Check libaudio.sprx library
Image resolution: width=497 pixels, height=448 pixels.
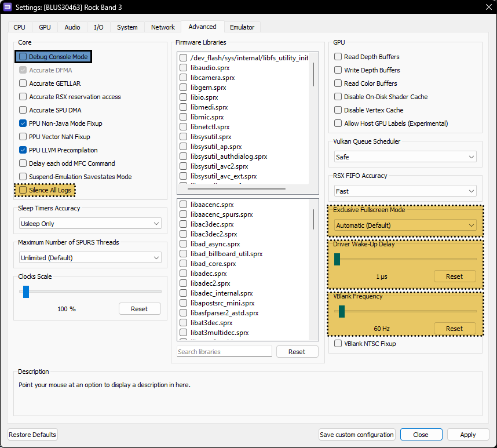click(183, 68)
